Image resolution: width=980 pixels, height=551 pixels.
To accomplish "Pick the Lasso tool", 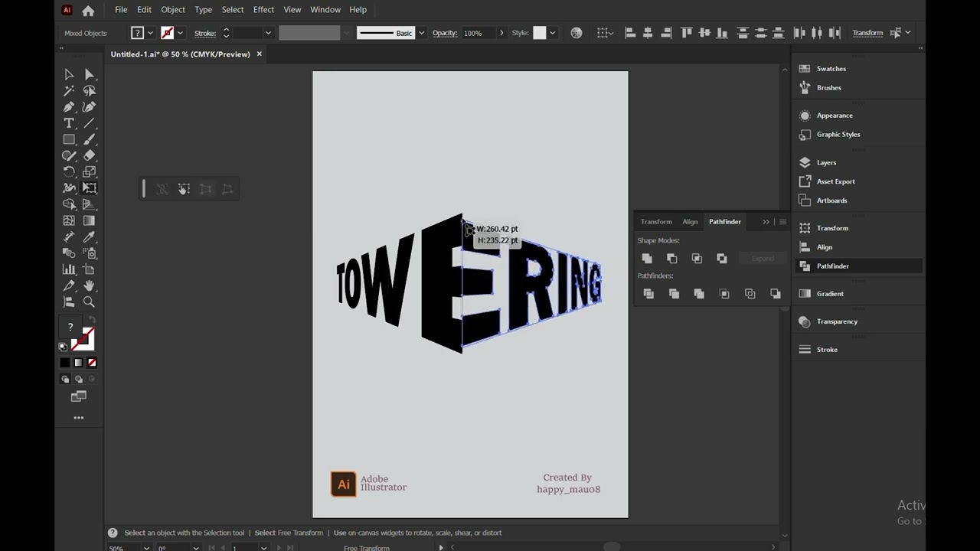I will (x=89, y=90).
